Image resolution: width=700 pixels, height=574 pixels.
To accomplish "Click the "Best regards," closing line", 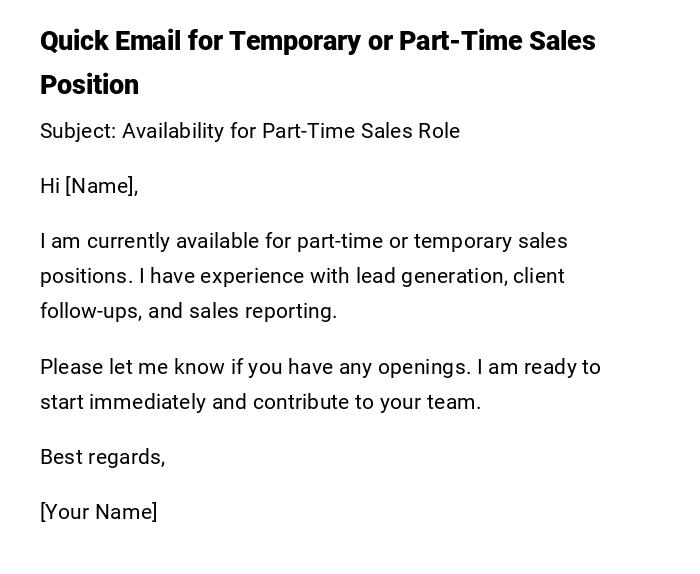I will coord(102,457).
